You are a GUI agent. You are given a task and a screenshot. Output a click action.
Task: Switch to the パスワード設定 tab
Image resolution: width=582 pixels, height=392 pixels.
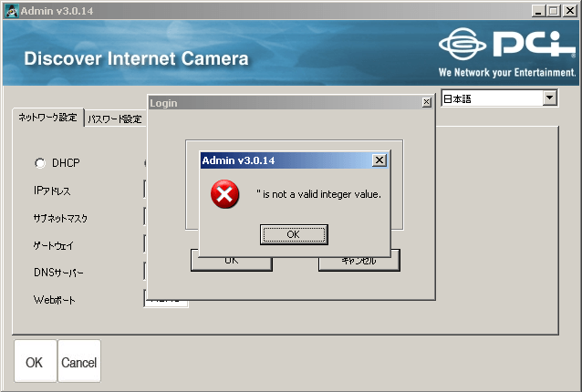(115, 119)
